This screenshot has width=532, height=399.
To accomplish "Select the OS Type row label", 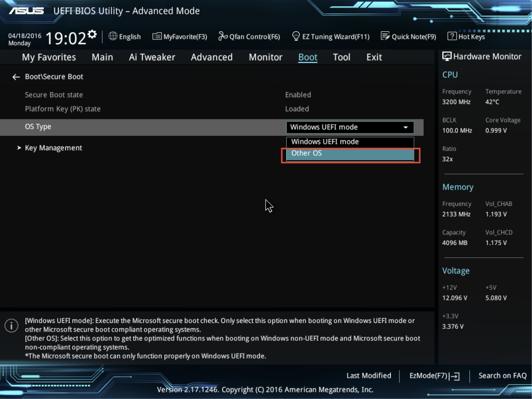I will click(x=38, y=127).
